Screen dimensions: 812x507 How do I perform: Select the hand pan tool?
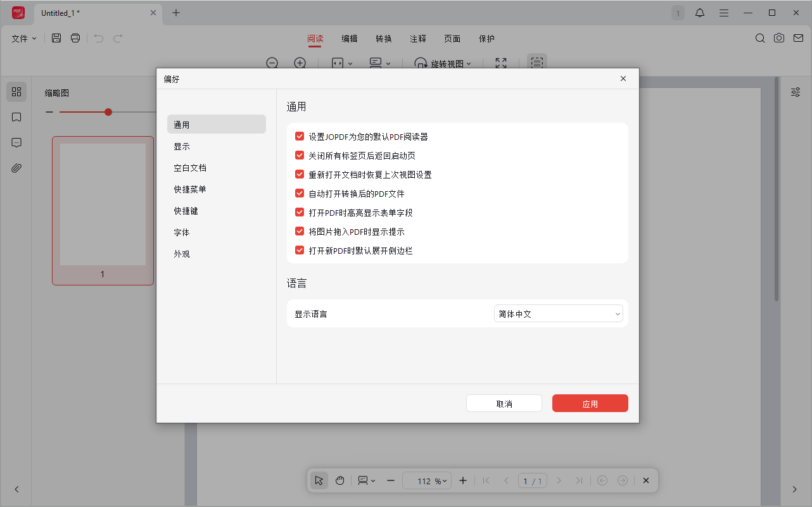(339, 481)
